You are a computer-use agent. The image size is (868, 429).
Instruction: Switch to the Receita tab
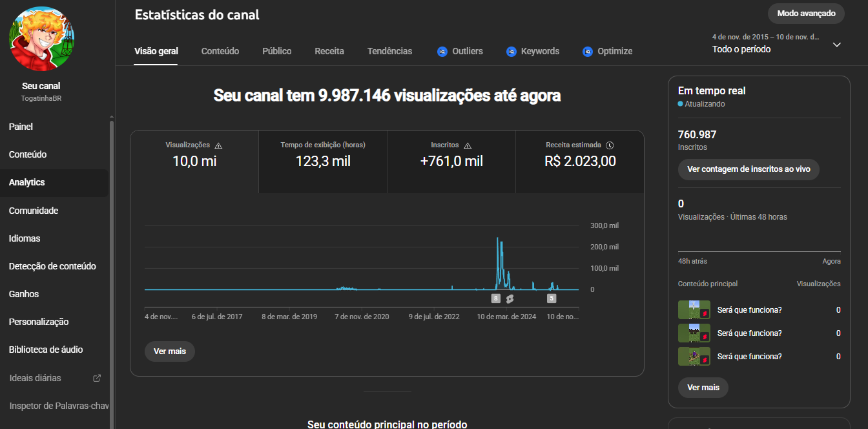[329, 51]
